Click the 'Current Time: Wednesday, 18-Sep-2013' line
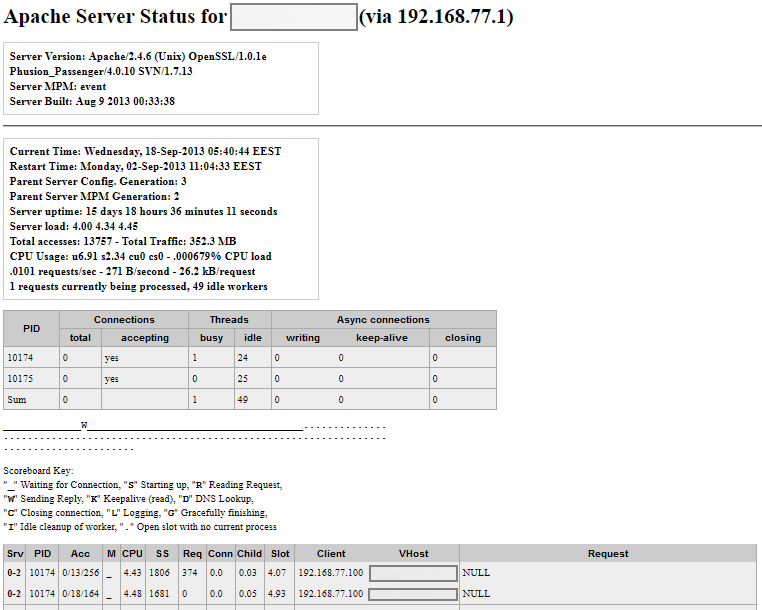The width and height of the screenshot is (762, 610). (145, 152)
